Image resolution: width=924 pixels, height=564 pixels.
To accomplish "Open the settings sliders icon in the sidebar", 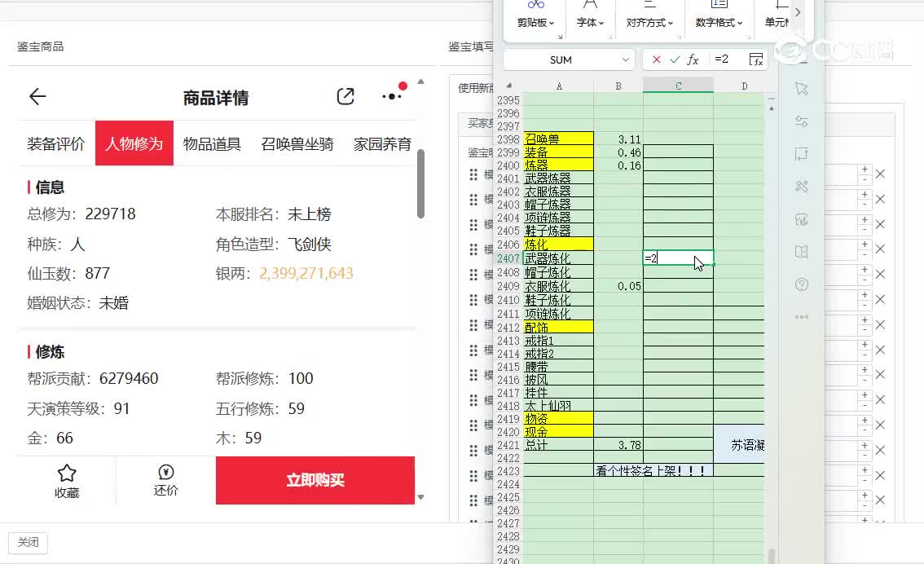I will point(801,121).
